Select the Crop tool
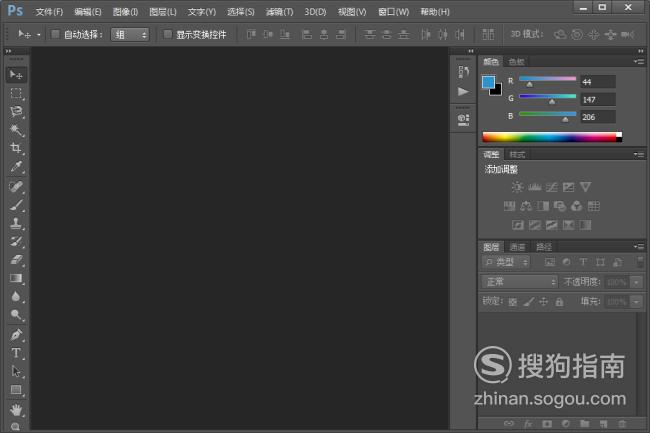 (x=16, y=148)
